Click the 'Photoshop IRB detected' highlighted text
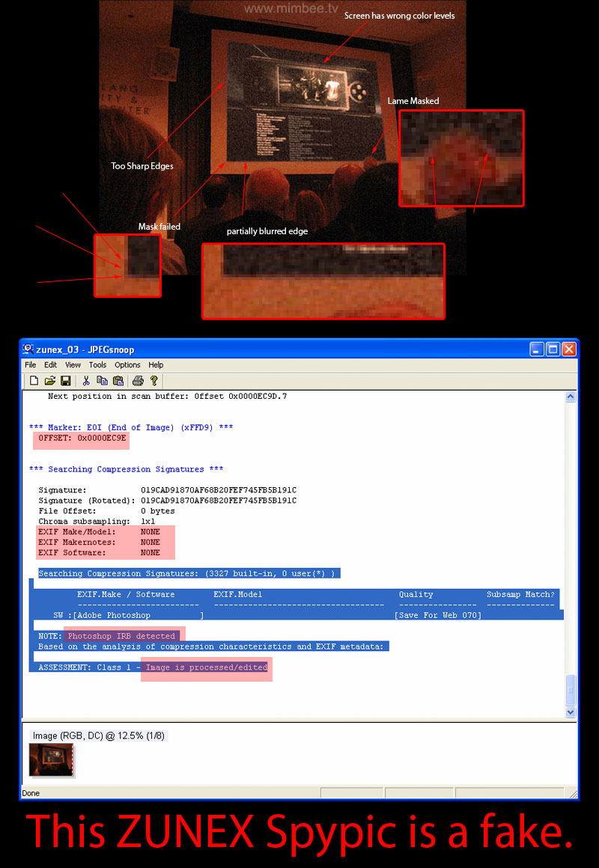Image resolution: width=599 pixels, height=868 pixels. (x=121, y=636)
